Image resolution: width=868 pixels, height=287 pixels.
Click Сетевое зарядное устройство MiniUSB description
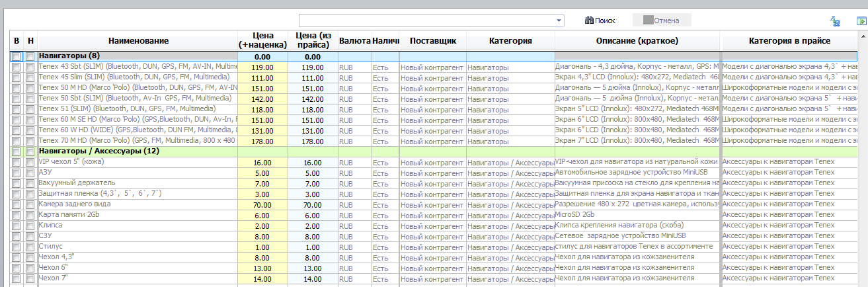click(x=637, y=237)
